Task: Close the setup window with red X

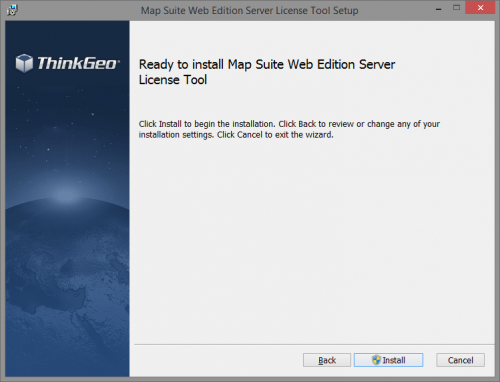Action: click(x=480, y=8)
